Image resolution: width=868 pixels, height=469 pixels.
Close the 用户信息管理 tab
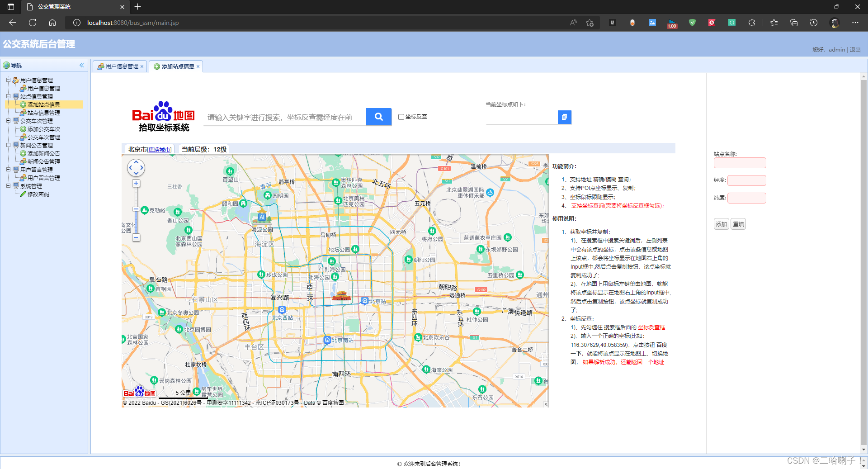142,66
